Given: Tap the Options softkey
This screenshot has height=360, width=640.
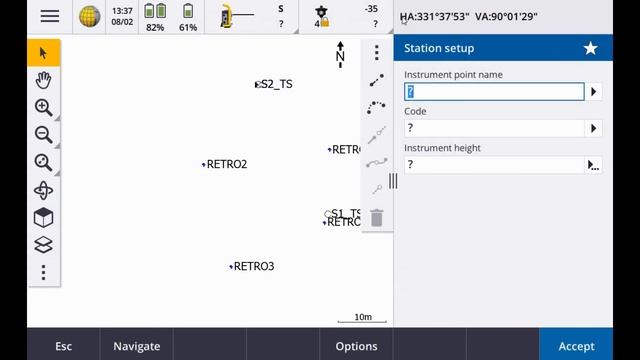Looking at the screenshot, I should coord(356,346).
